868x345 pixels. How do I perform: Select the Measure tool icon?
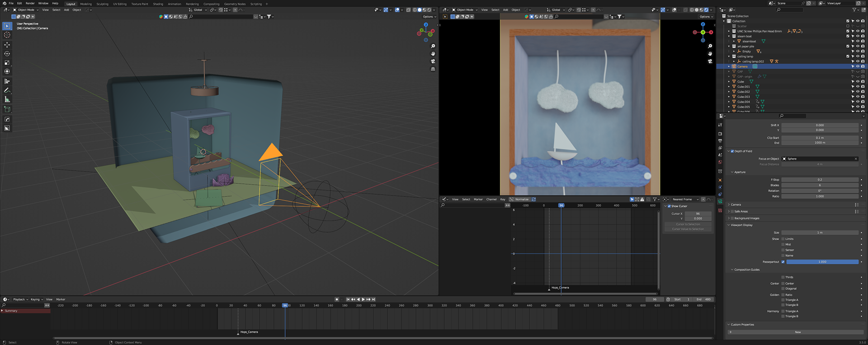(7, 99)
